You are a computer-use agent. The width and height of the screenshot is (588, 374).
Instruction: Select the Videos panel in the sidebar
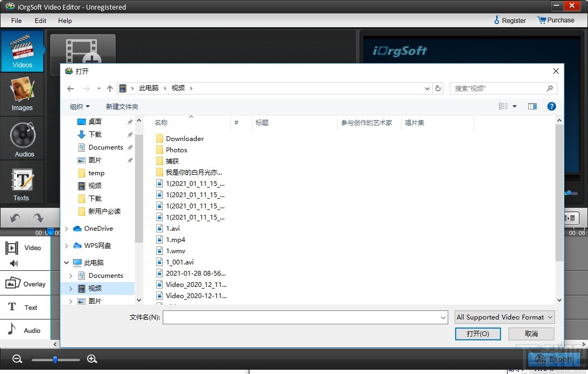(22, 51)
